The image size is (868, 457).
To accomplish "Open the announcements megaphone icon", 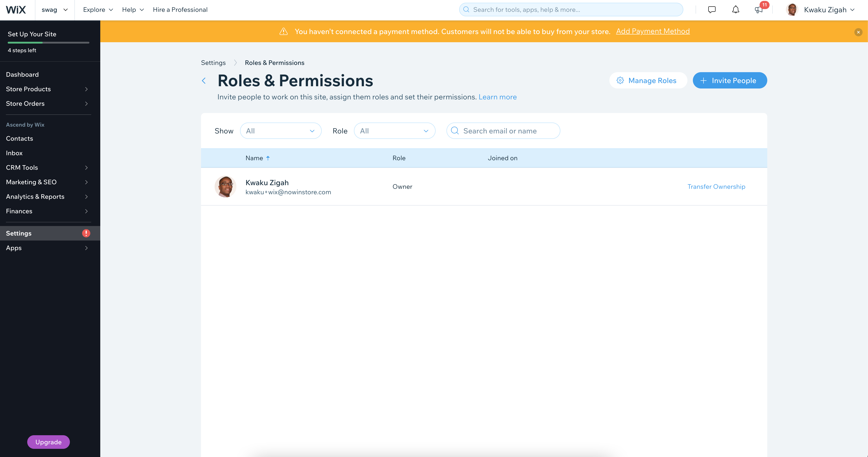I will (x=758, y=10).
